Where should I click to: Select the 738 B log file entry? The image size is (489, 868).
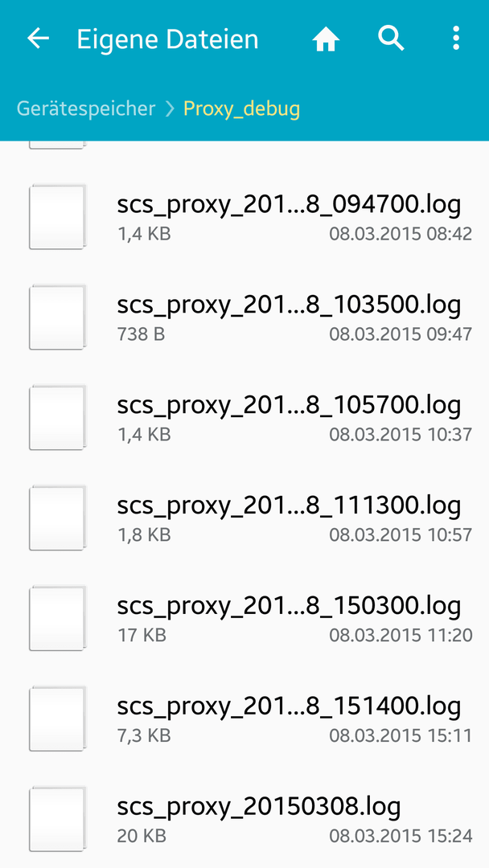point(244,317)
